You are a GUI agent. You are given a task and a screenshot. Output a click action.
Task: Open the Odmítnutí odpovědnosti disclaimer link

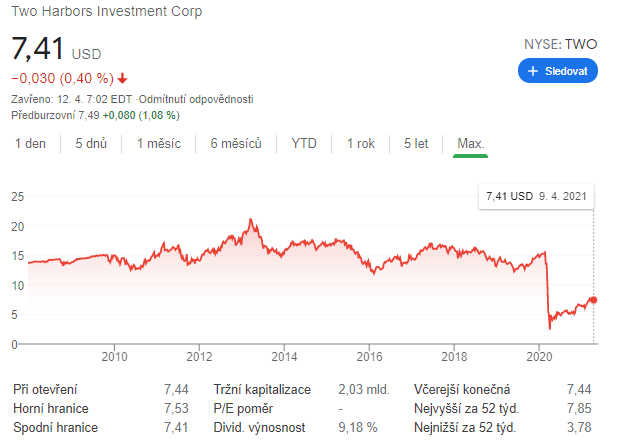[x=195, y=99]
